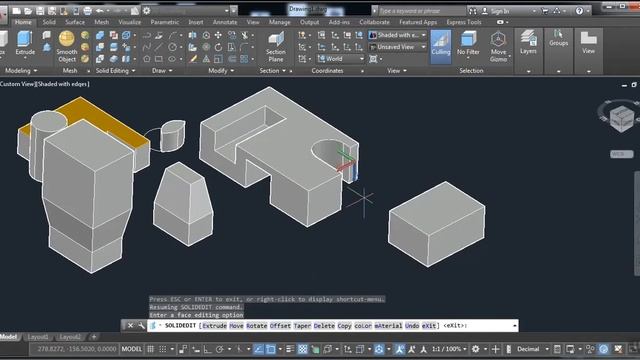Open the Express Tools ribbon tab

click(464, 22)
